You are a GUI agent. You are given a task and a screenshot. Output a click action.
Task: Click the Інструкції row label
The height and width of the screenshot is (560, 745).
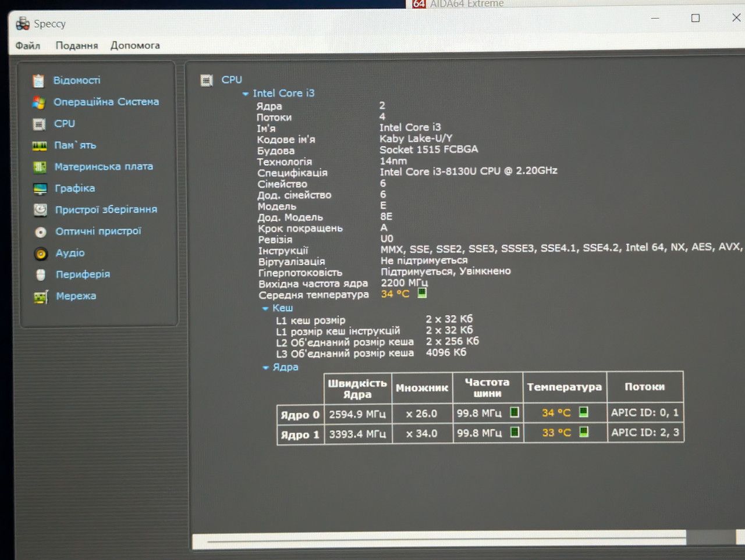click(x=283, y=251)
